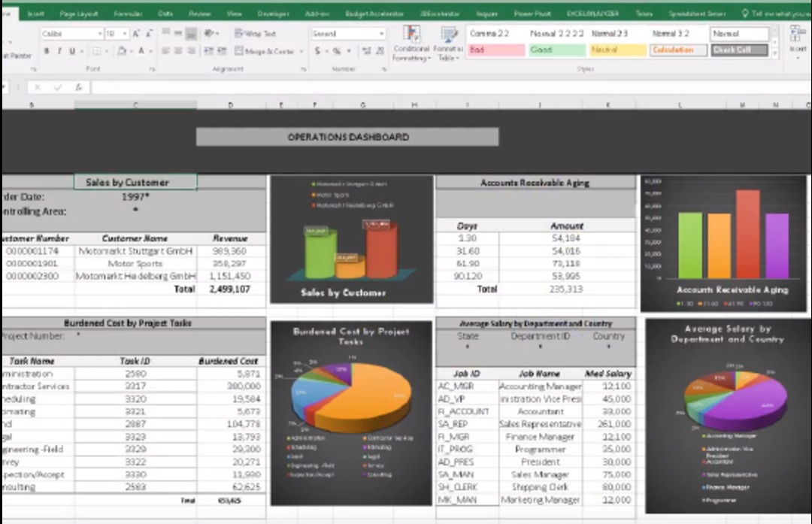This screenshot has width=812, height=524.
Task: Click the Increase Indent icon
Action: pos(222,50)
